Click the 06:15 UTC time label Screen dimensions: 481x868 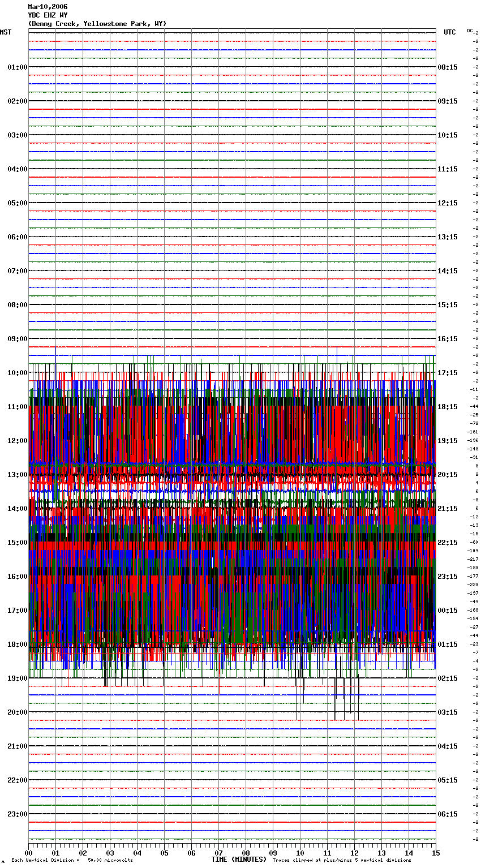coord(448,814)
